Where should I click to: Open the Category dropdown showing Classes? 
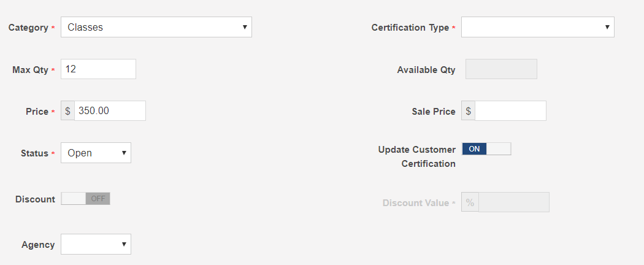click(x=156, y=27)
